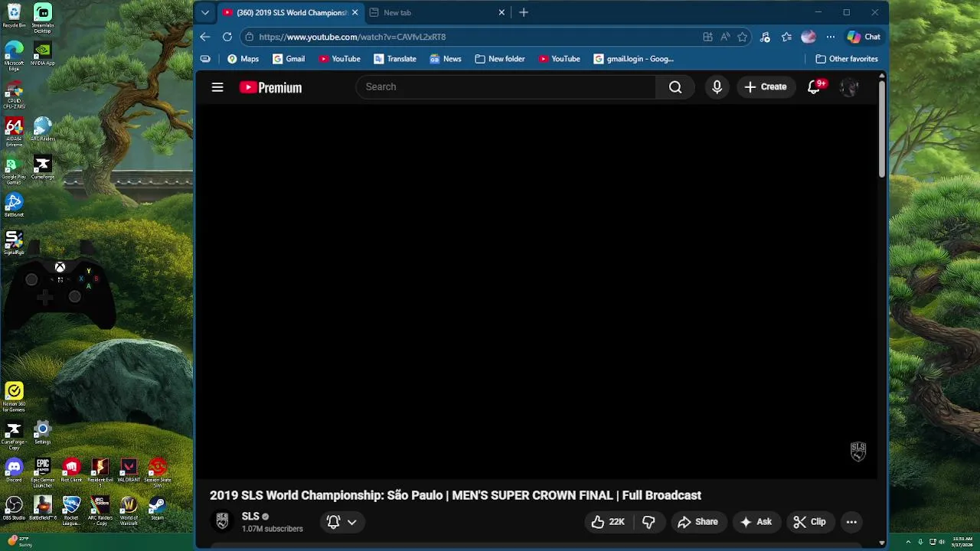Open the New folder favorites folder
Image resolution: width=980 pixels, height=551 pixels.
pos(500,59)
